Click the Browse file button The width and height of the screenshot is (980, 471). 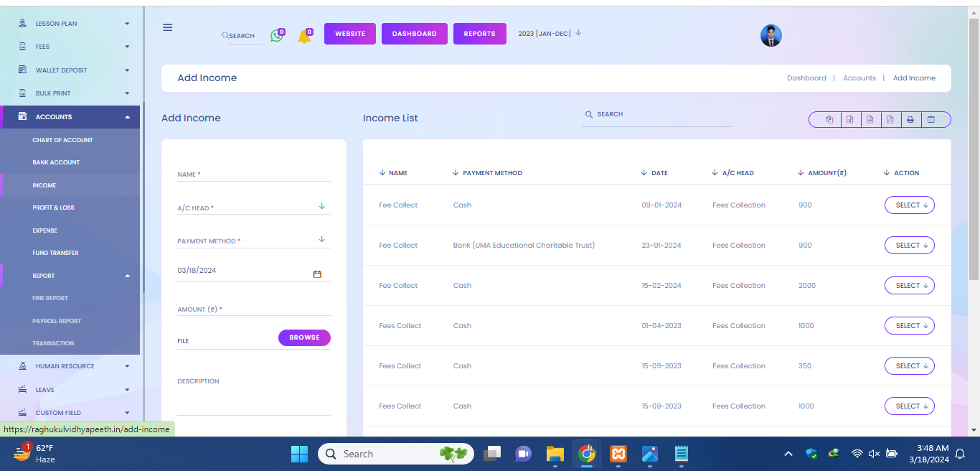point(304,337)
